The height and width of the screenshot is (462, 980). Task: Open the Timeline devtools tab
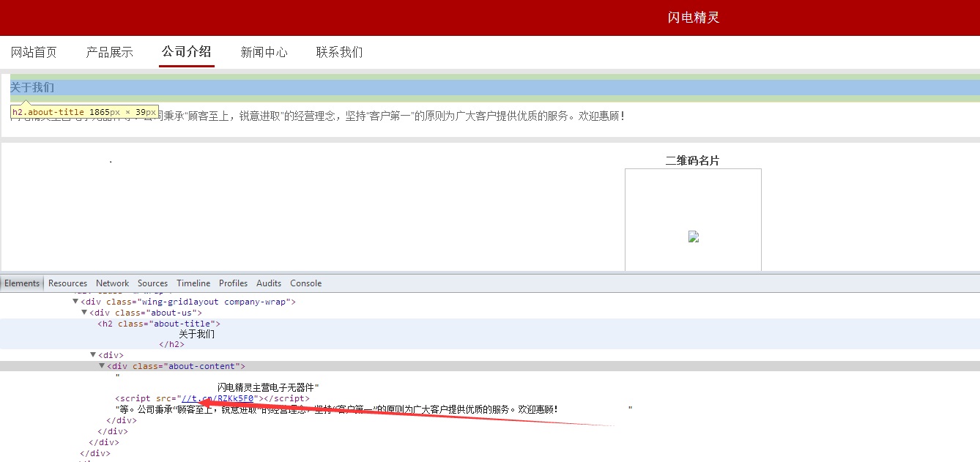(x=193, y=283)
